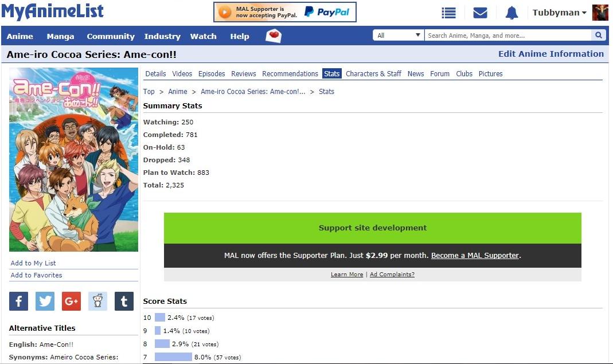
Task: Click Add to My List
Action: pyautogui.click(x=33, y=263)
